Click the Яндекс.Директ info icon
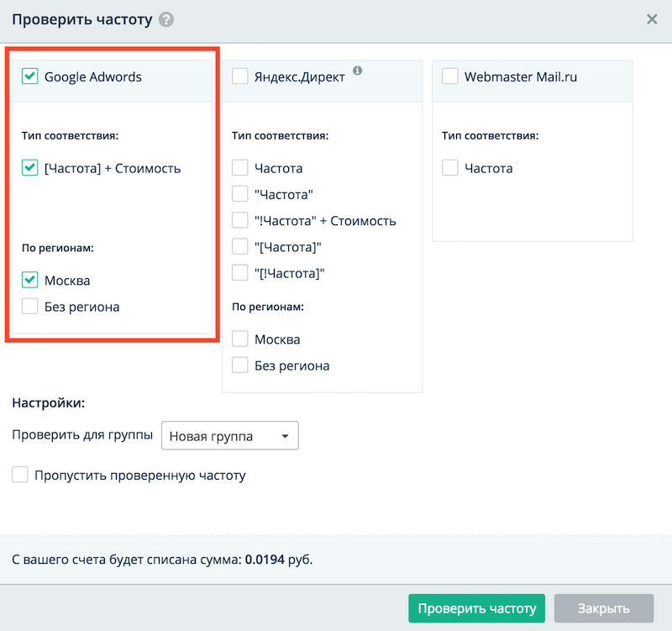672x631 pixels. click(x=357, y=71)
